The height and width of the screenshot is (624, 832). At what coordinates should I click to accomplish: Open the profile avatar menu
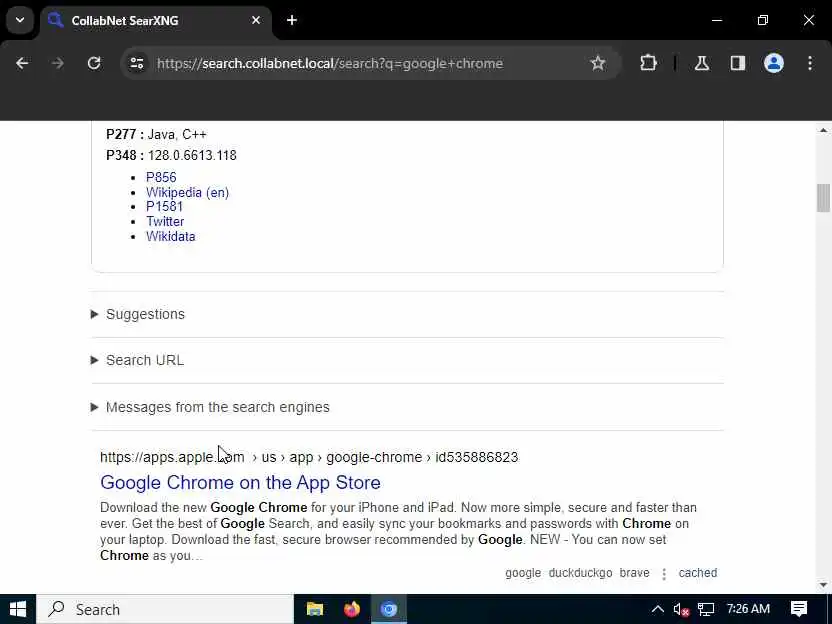[x=774, y=63]
